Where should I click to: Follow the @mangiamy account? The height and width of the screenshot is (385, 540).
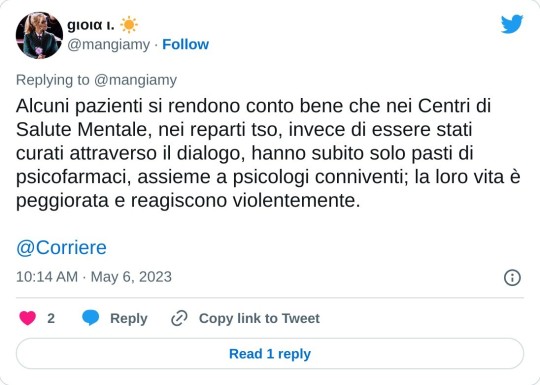pos(185,44)
